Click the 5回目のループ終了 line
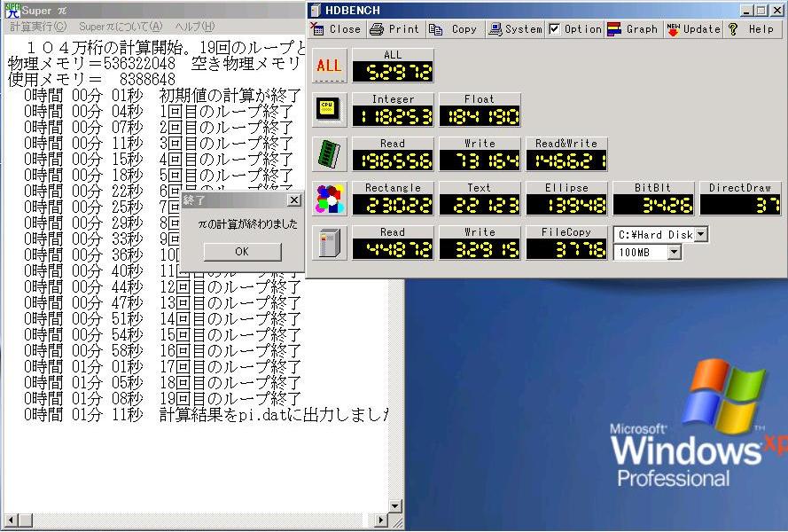Viewport: 788px width, 532px height. [159, 176]
